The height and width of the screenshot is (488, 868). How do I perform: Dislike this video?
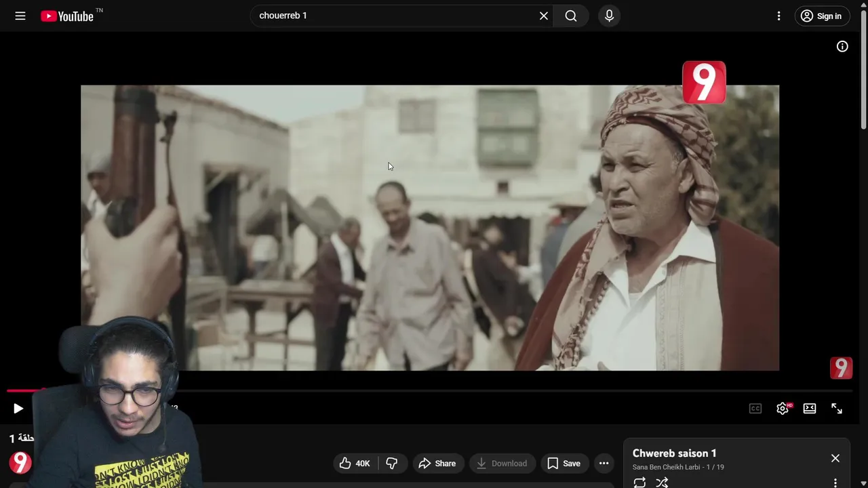pyautogui.click(x=392, y=463)
